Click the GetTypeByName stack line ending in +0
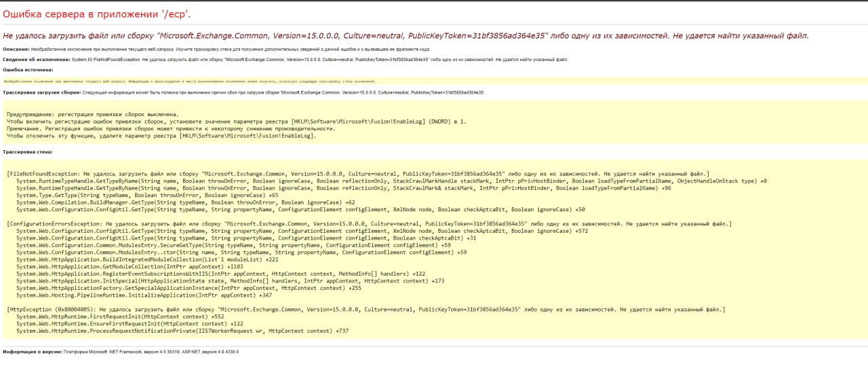 click(x=391, y=181)
